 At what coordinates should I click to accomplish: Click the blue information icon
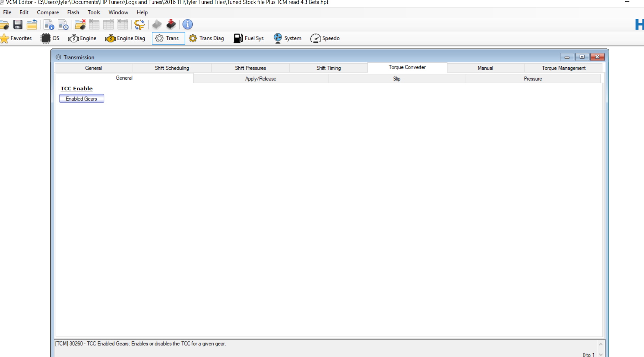tap(188, 25)
